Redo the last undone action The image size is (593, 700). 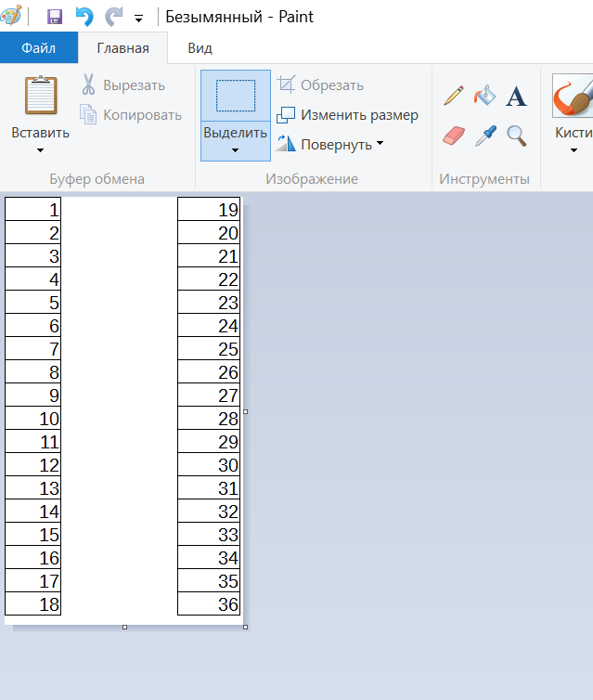pyautogui.click(x=114, y=17)
